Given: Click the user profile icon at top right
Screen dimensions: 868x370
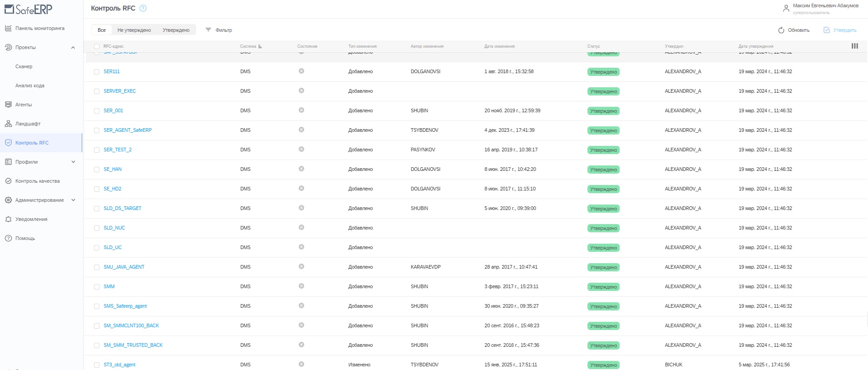Looking at the screenshot, I should (786, 8).
